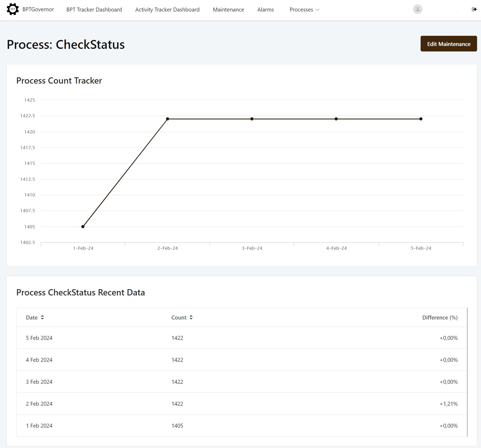Viewport: 481px width, 448px height.
Task: Sort the table using the Date sort icon
Action: 43,317
